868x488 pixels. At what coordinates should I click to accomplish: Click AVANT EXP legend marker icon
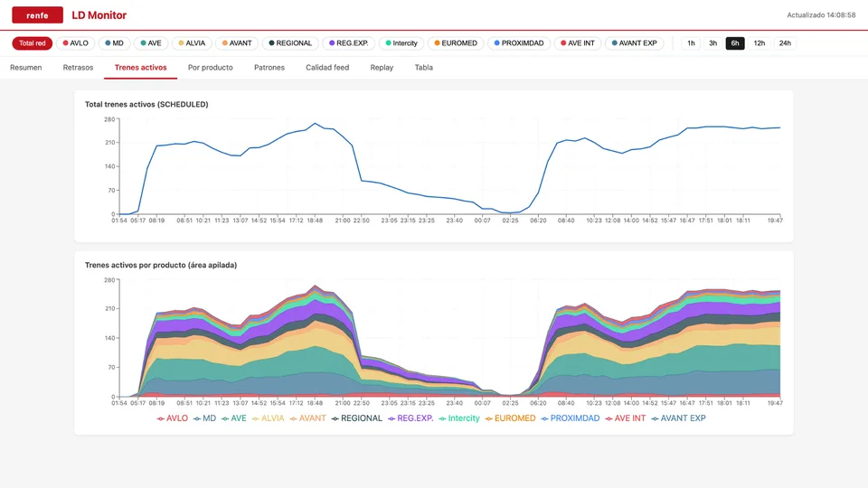point(655,418)
